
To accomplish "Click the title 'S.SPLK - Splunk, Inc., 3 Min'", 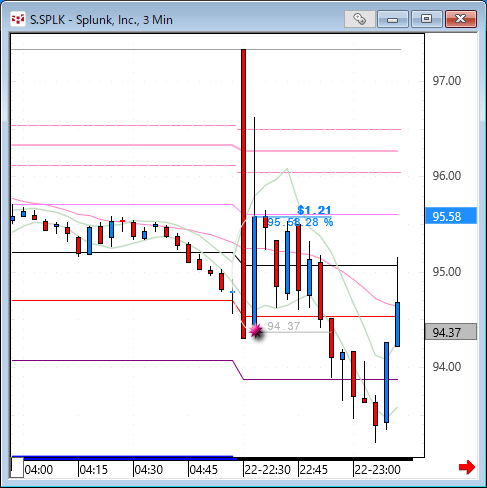I will (101, 20).
